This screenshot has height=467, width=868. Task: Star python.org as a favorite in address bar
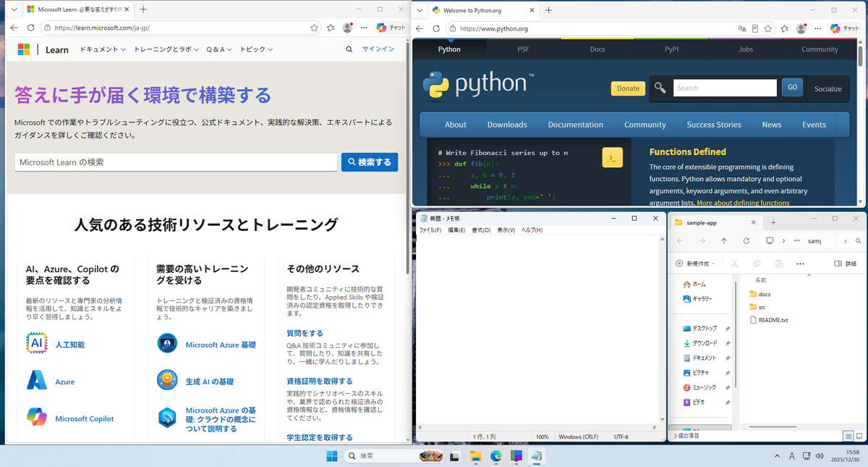click(769, 28)
